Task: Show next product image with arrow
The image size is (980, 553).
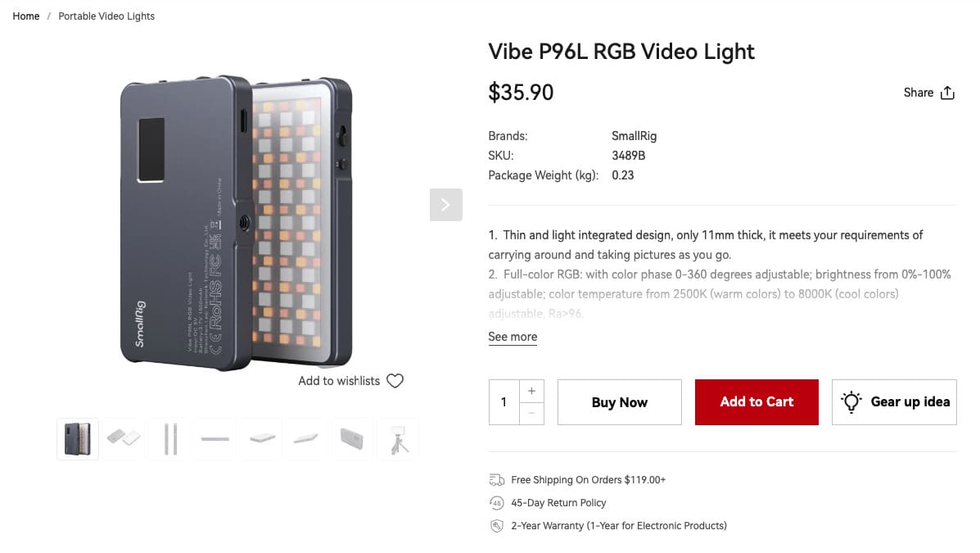Action: (445, 205)
